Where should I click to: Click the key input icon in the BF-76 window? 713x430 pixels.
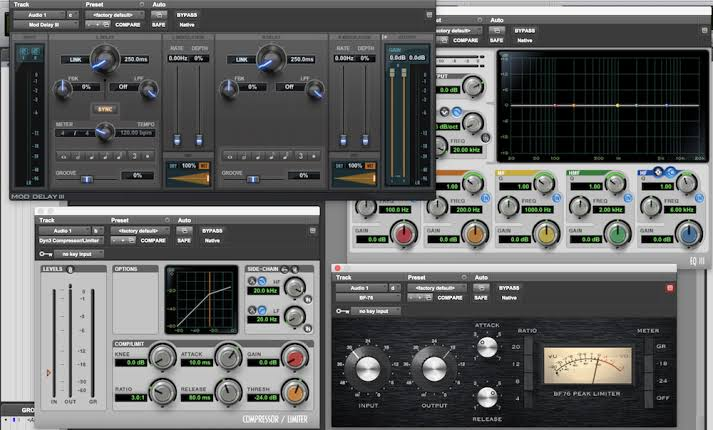(x=342, y=311)
